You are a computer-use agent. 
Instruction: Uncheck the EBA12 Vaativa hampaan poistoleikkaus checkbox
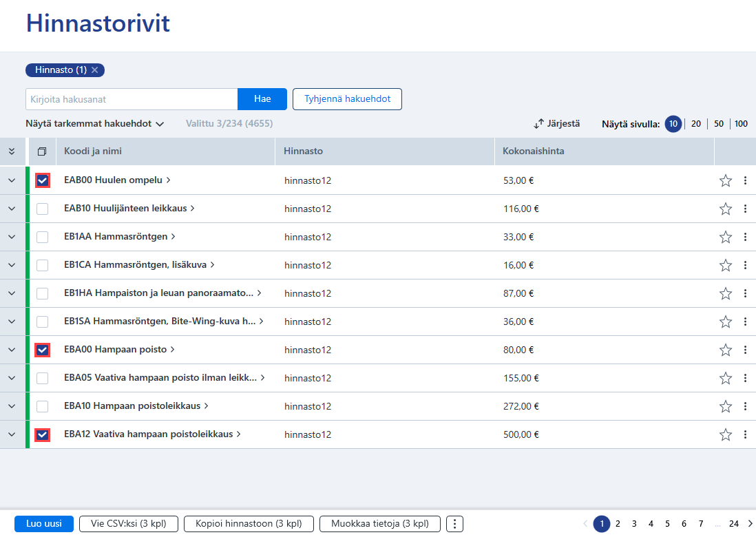coord(43,434)
